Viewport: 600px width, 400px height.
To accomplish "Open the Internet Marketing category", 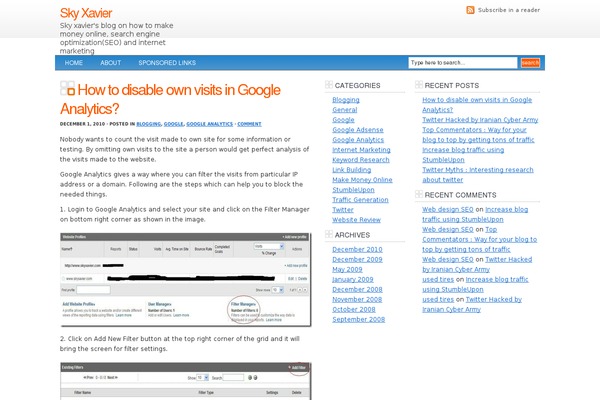I will pos(361,150).
